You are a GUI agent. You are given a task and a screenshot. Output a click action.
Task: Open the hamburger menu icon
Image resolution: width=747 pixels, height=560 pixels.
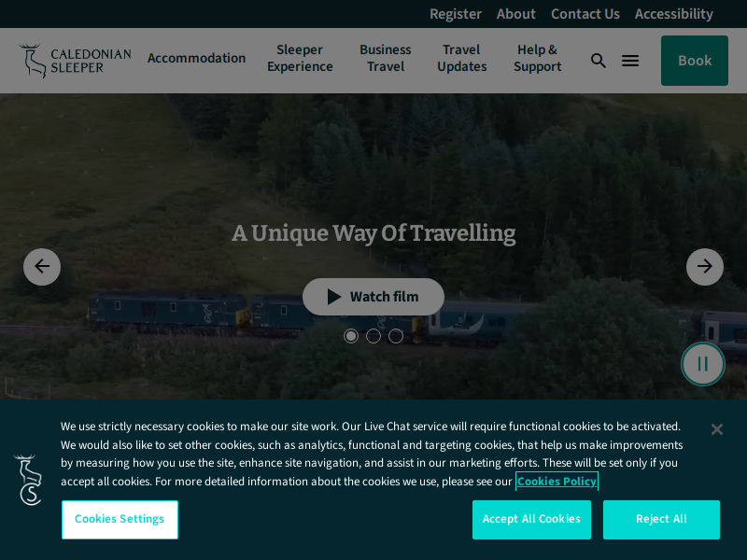point(629,61)
